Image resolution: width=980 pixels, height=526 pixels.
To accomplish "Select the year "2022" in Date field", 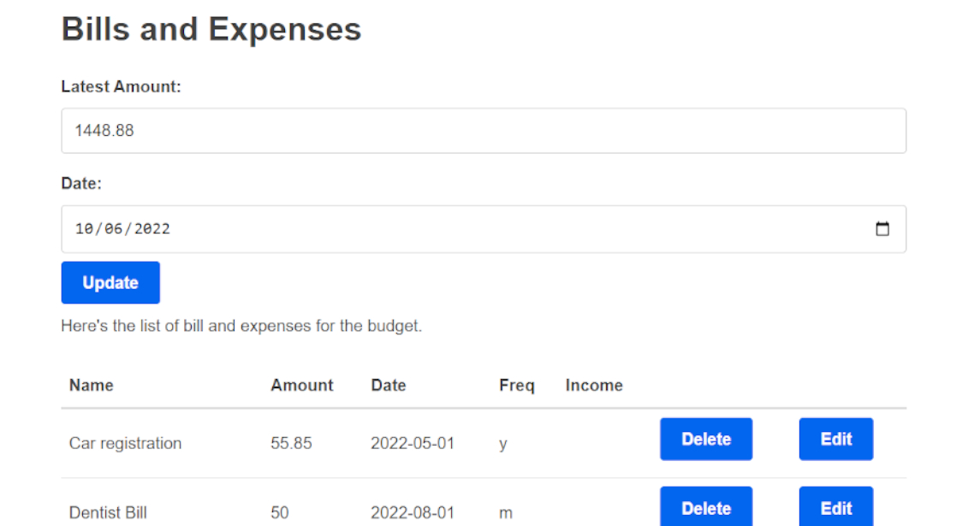I will [151, 229].
